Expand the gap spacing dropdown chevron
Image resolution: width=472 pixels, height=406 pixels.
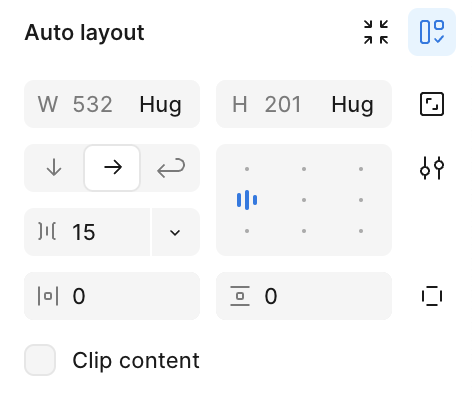click(175, 232)
